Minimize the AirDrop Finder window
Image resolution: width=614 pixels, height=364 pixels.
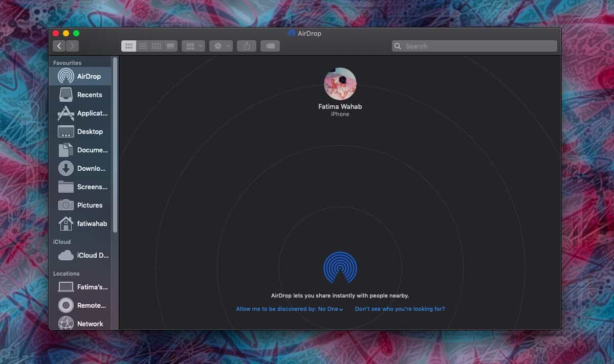pos(66,33)
